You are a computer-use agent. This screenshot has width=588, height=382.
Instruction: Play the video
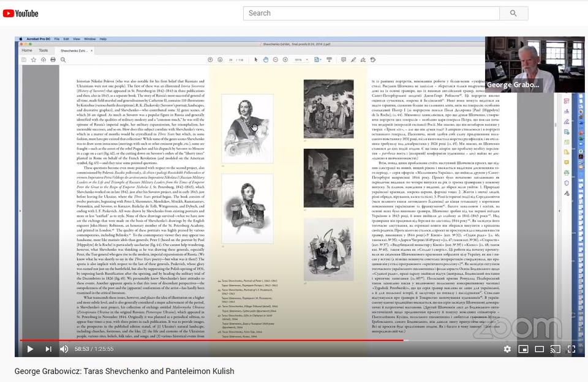tap(31, 349)
